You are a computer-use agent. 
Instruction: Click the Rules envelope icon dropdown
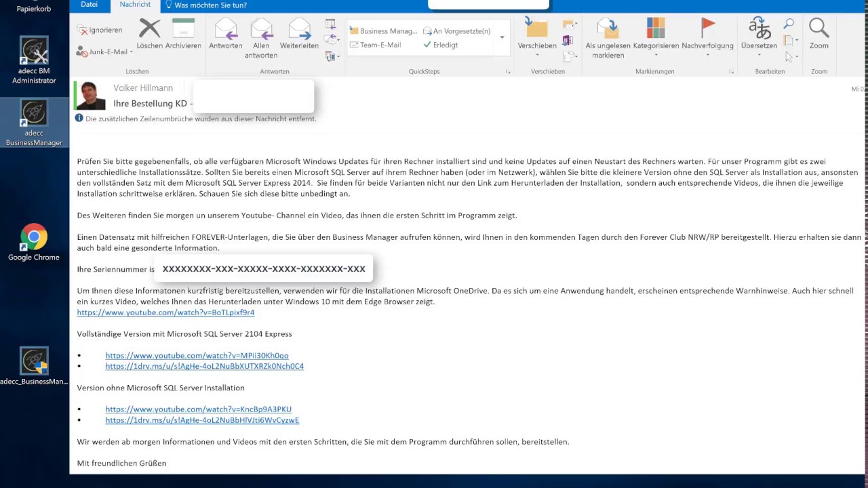pos(570,25)
